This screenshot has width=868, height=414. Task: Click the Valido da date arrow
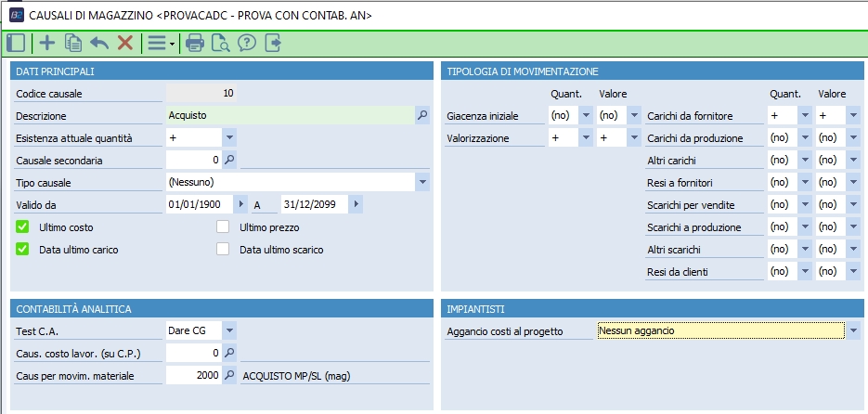242,204
